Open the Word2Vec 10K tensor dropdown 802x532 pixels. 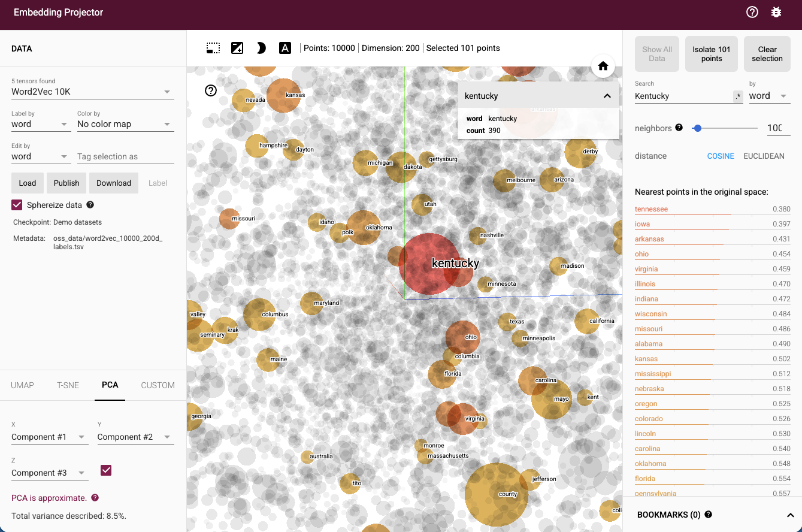coord(92,92)
